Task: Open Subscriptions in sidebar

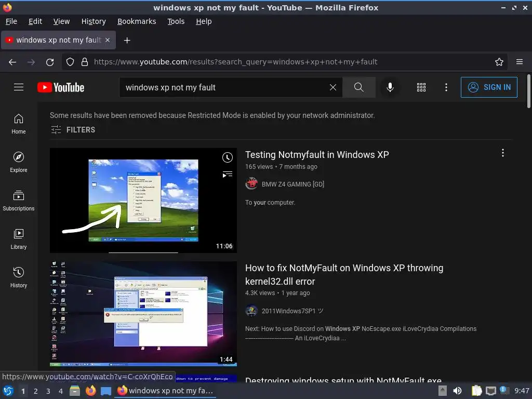Action: [x=19, y=201]
